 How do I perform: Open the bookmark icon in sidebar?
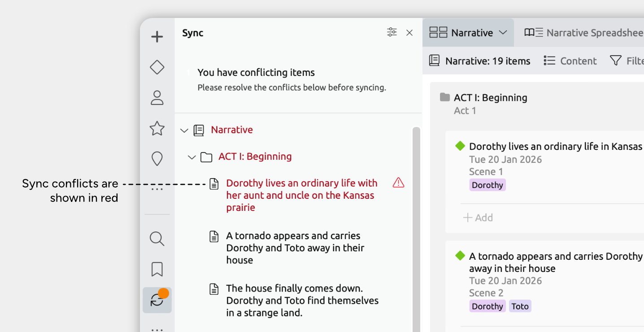(x=157, y=269)
